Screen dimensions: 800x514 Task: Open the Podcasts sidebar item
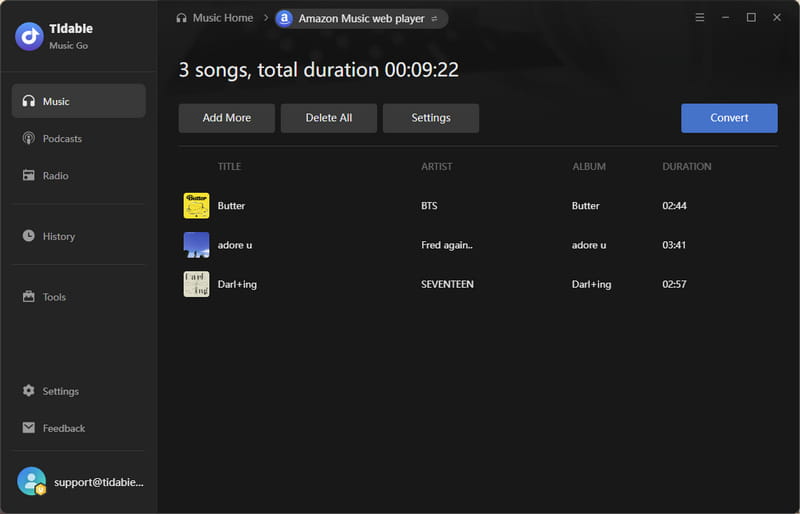tap(79, 138)
